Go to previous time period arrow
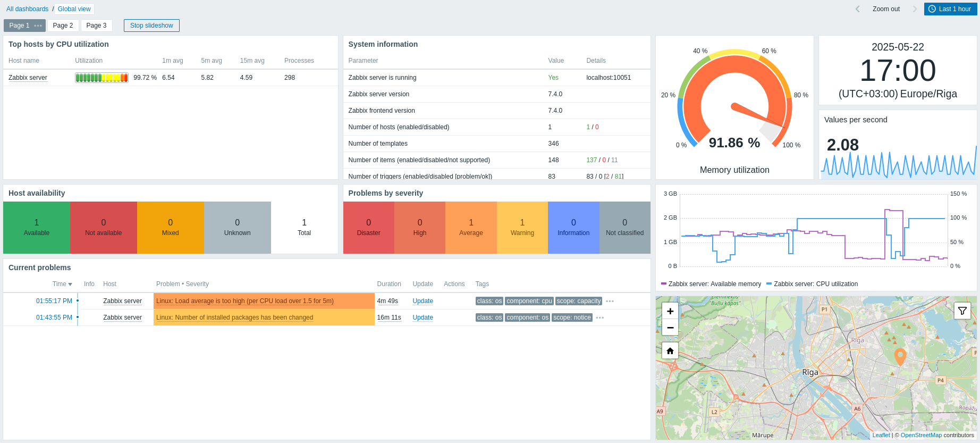Viewport: 980px width, 443px height. (857, 9)
